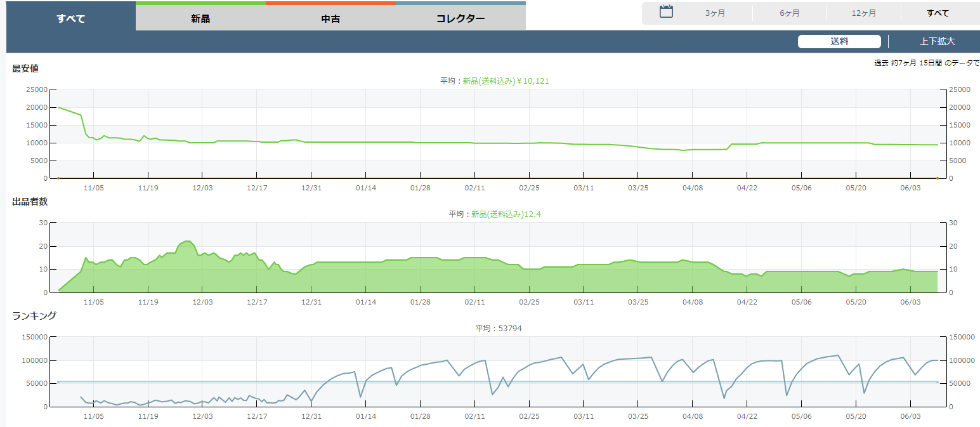Screen dimensions: 980x427
Task: Select すべて in the period selector
Action: (x=938, y=13)
